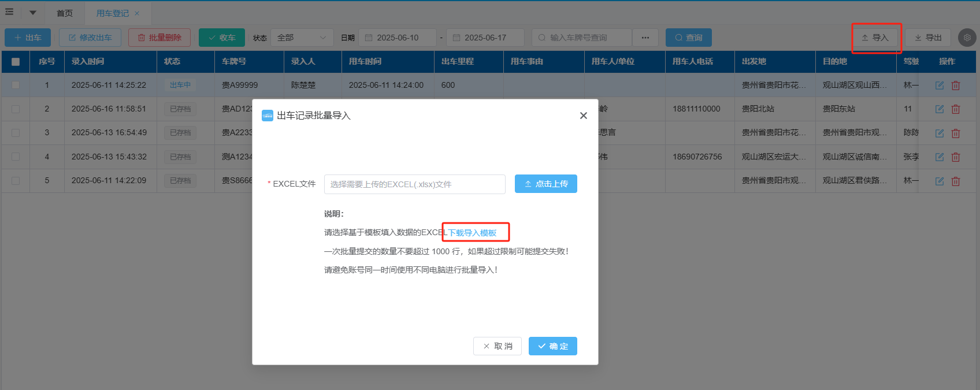Open the 状态 dropdown showing 全部
Image resolution: width=980 pixels, height=390 pixels.
coord(302,38)
